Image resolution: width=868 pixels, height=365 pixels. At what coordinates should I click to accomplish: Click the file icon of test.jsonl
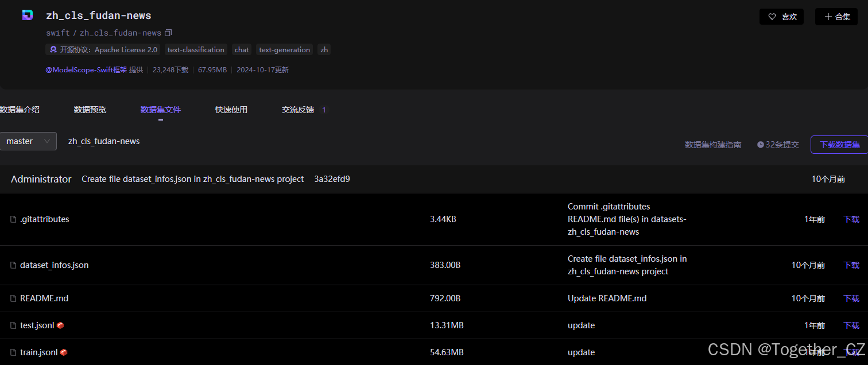point(13,325)
